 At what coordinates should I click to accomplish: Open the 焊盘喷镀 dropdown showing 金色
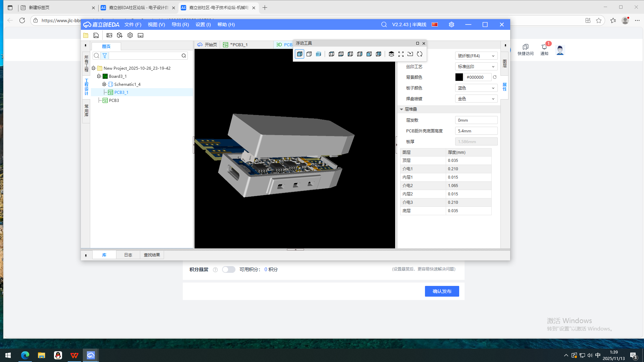point(476,99)
